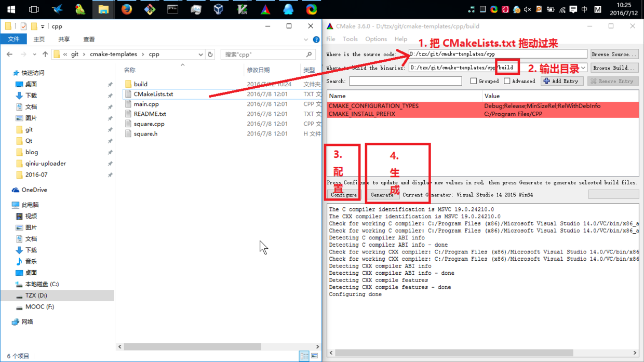This screenshot has width=644, height=362.
Task: Open the VirtualBox taskbar icon
Action: point(219,9)
